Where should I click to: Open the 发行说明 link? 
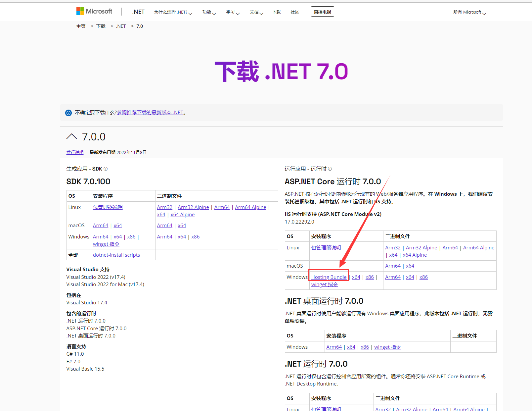(75, 152)
